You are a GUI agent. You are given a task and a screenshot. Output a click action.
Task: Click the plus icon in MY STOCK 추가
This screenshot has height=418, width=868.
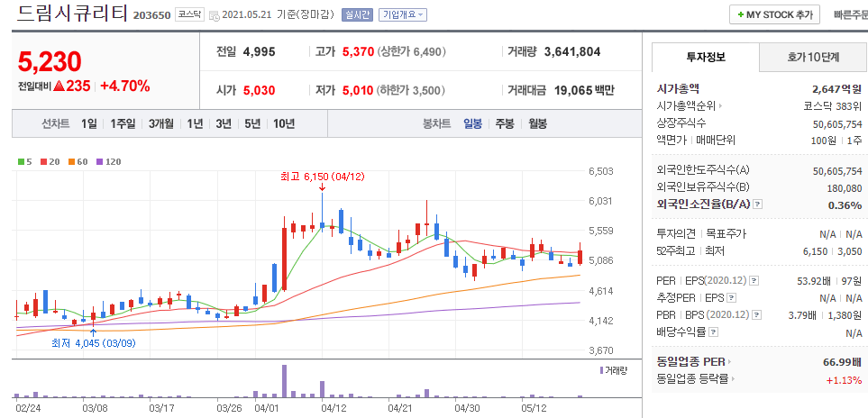tap(740, 15)
